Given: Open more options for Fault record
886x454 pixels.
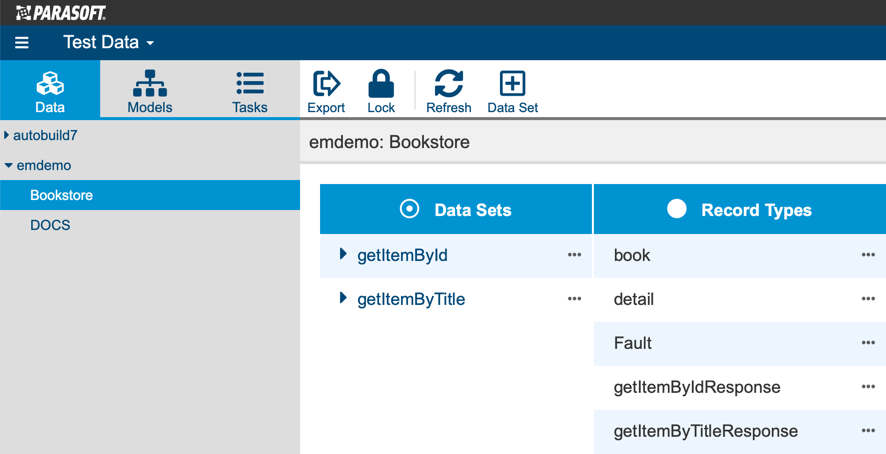Looking at the screenshot, I should [x=868, y=343].
